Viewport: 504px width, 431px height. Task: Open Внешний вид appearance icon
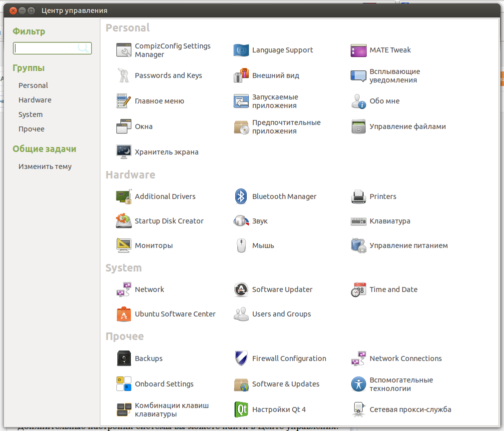click(x=241, y=75)
